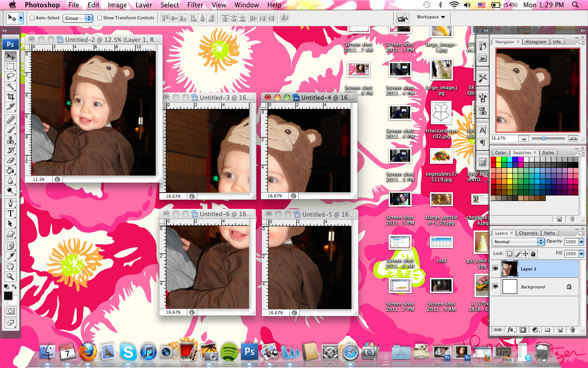Select the Clone Stamp tool
Image resolution: width=588 pixels, height=368 pixels.
click(11, 140)
